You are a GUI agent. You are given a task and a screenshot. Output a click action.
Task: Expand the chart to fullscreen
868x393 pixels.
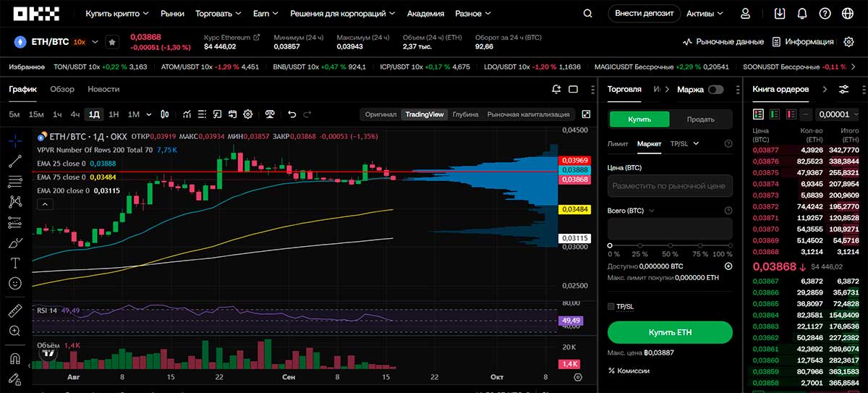(586, 114)
